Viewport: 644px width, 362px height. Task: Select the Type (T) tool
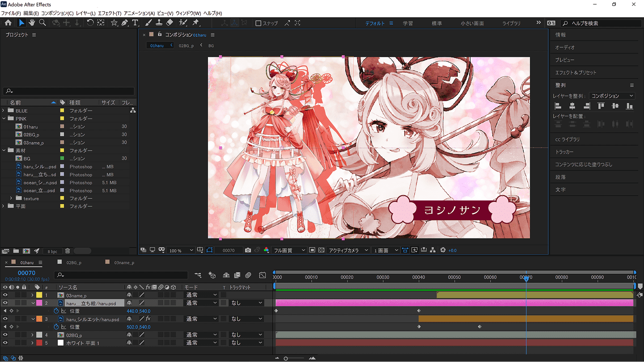pyautogui.click(x=135, y=23)
